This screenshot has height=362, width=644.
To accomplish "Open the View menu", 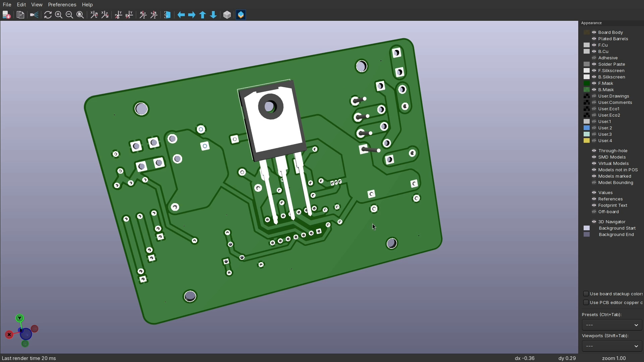I will tap(37, 4).
